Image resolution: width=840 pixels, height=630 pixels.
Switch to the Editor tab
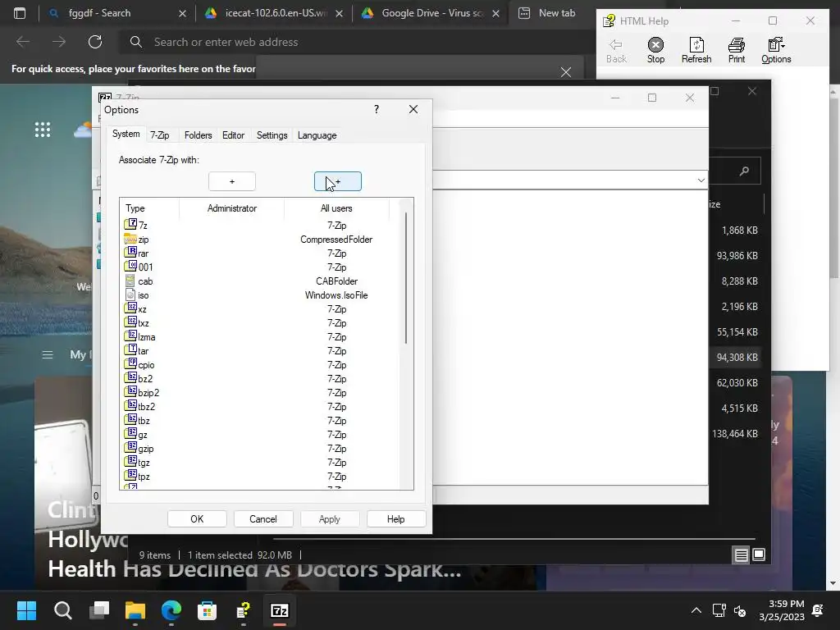pos(233,135)
